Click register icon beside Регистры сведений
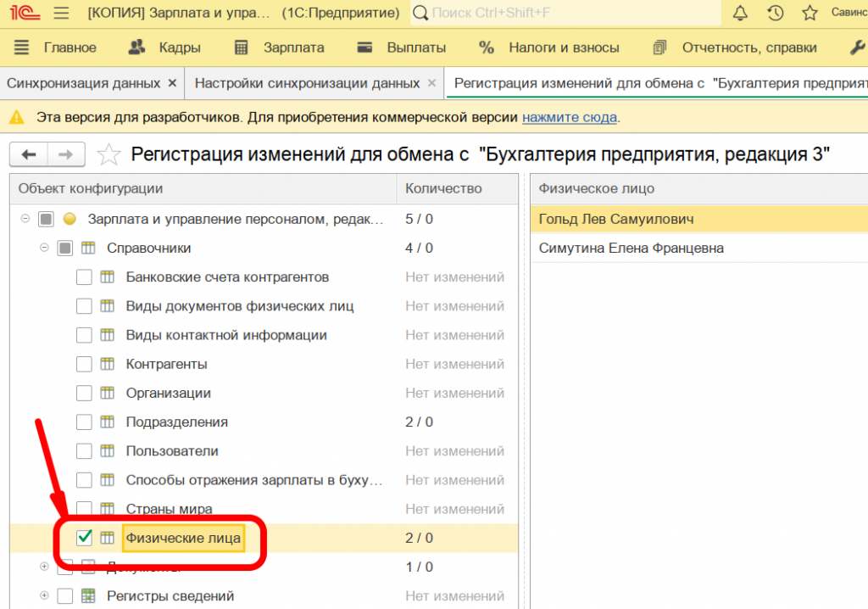868x609 pixels. pos(88,595)
